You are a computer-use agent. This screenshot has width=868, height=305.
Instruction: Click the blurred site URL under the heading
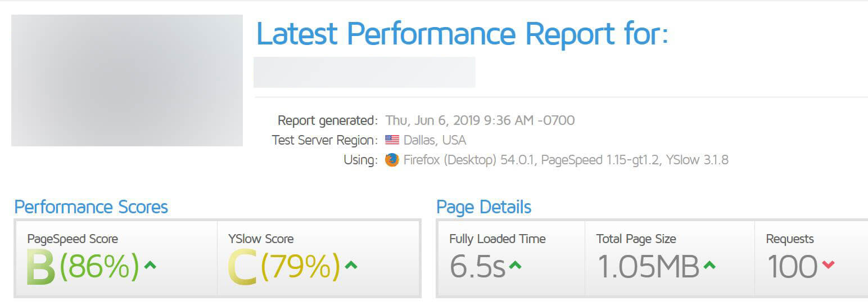[364, 72]
